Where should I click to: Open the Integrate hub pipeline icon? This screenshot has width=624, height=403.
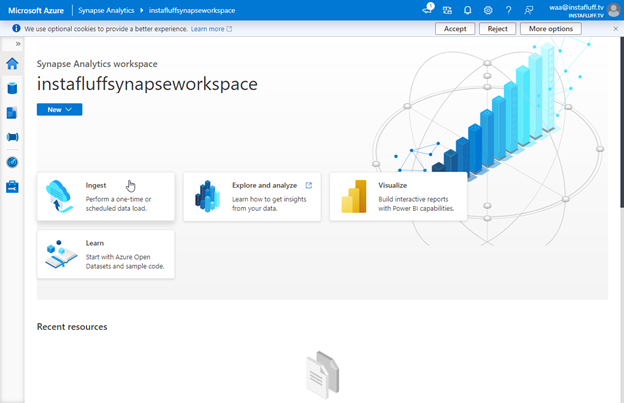pyautogui.click(x=12, y=137)
